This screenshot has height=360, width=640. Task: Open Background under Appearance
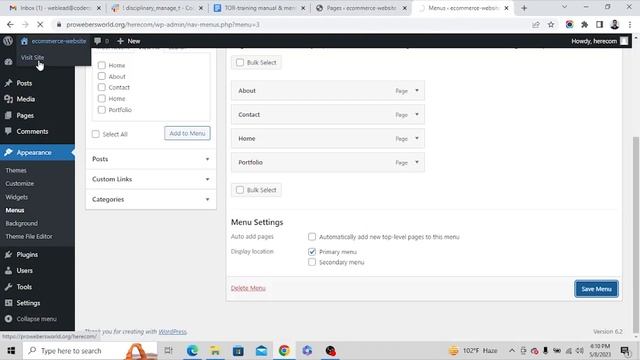pyautogui.click(x=22, y=223)
